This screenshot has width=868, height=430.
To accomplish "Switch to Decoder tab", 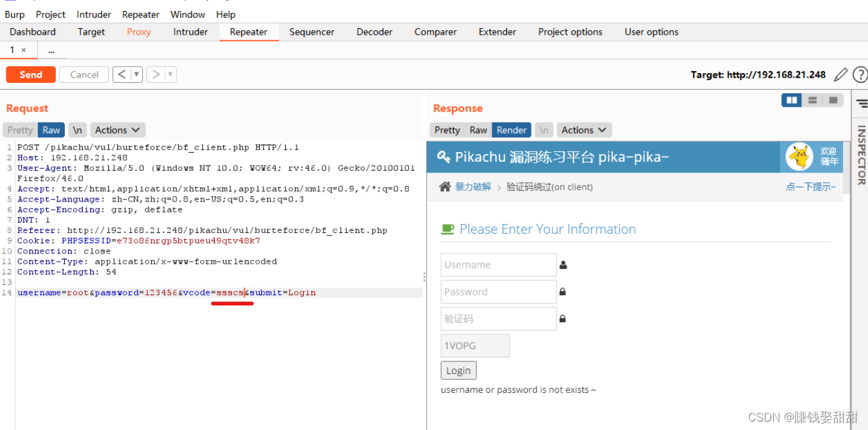I will (374, 31).
